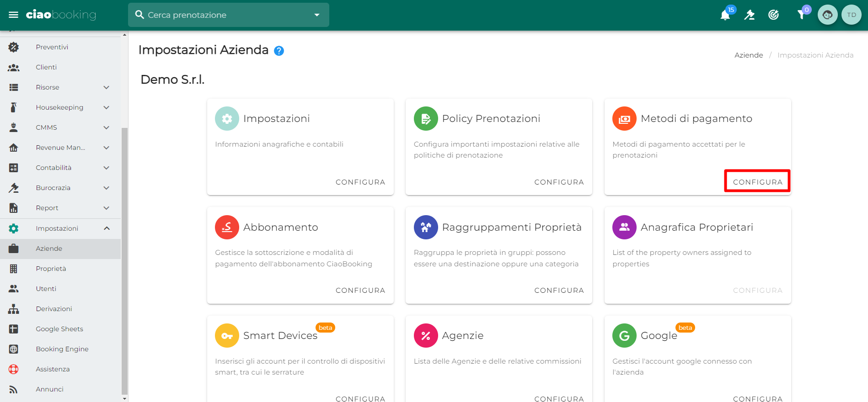
Task: Expand the CMMS menu chevron
Action: click(x=107, y=127)
